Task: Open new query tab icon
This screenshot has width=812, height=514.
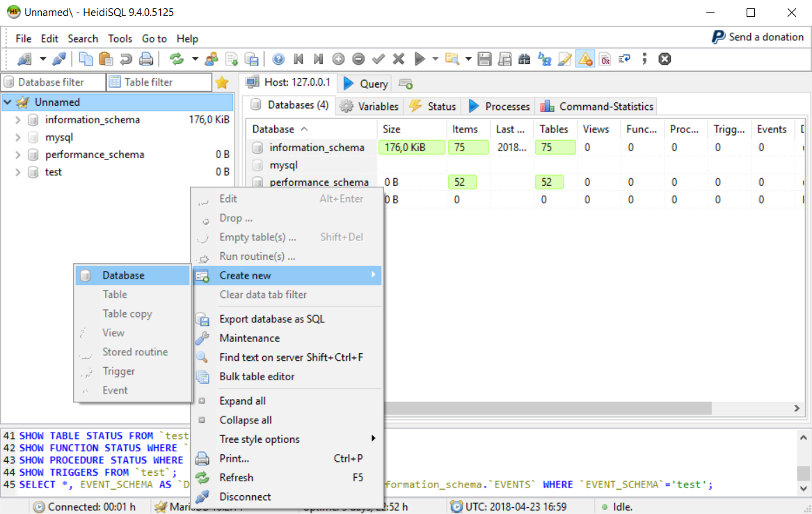Action: click(406, 84)
